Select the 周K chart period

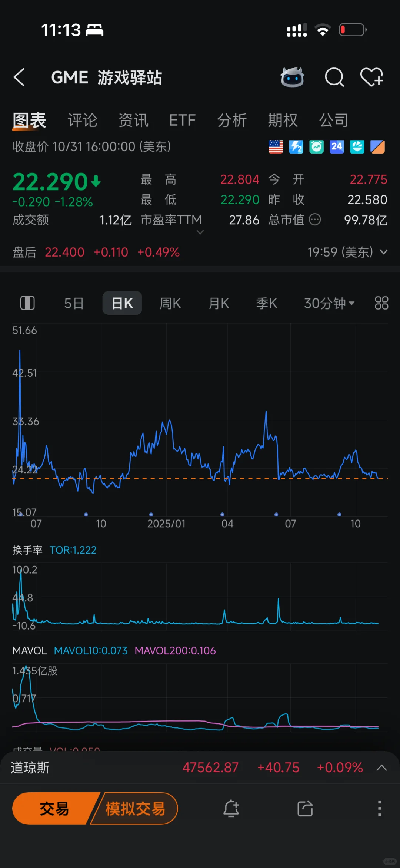click(x=170, y=303)
